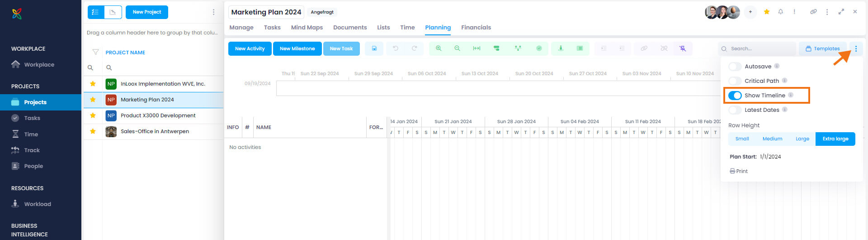This screenshot has height=240, width=868.
Task: Select Small row height
Action: 742,139
